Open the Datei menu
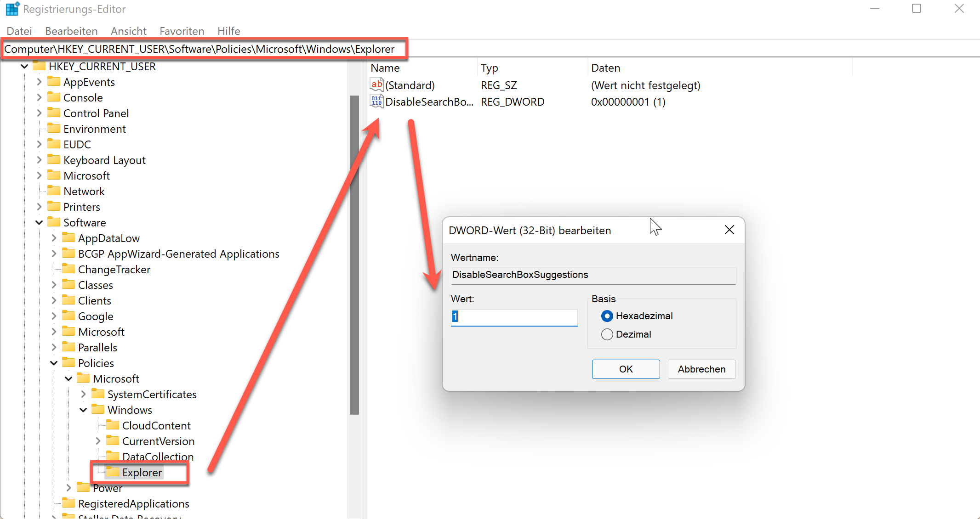 (19, 31)
